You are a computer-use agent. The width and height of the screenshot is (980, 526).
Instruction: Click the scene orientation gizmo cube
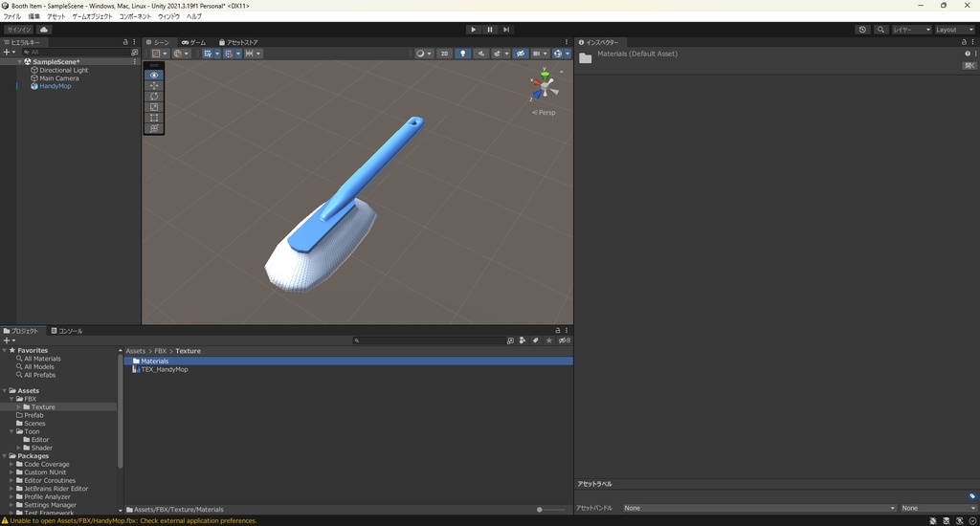pos(545,86)
